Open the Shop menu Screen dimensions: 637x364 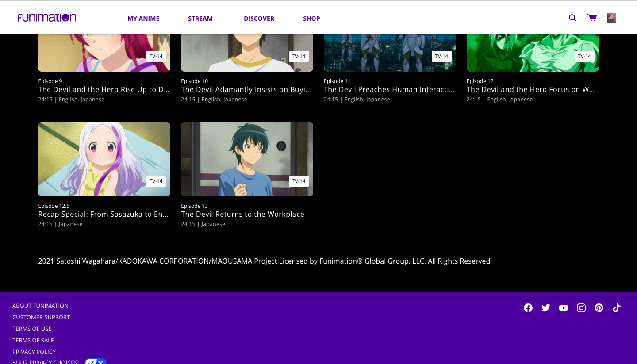point(311,19)
